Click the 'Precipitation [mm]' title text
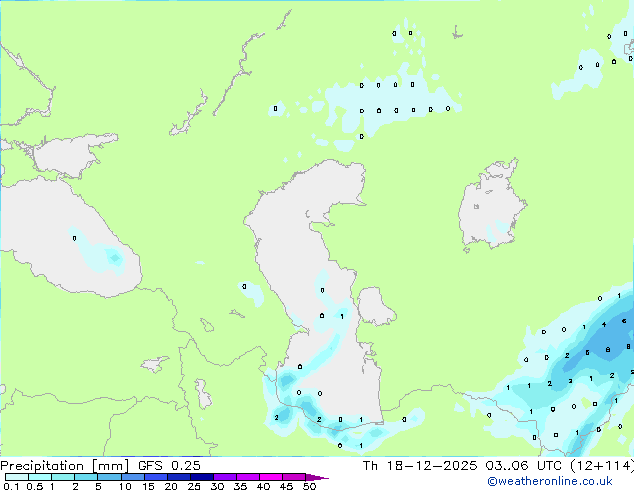The image size is (634, 490). [x=65, y=466]
